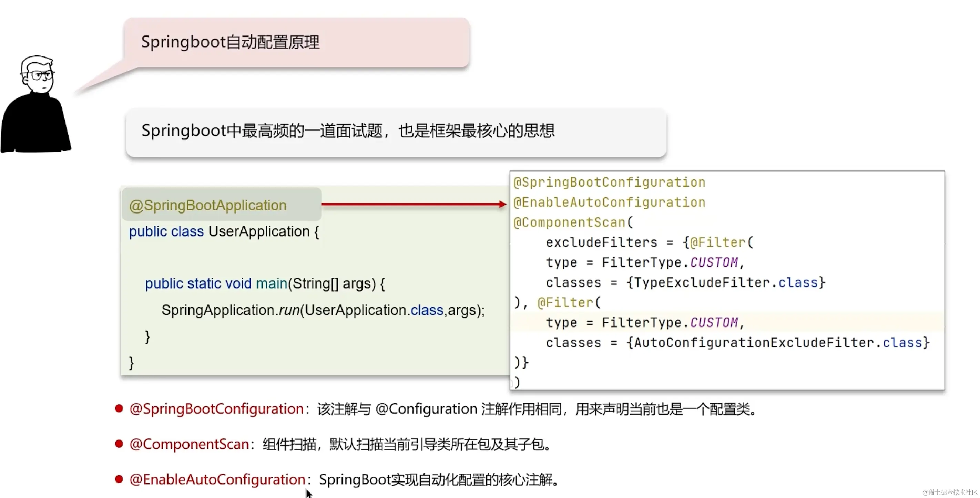Click red @SpringBootConfiguration label in bullet list
Image resolution: width=980 pixels, height=498 pixels.
pyautogui.click(x=216, y=409)
